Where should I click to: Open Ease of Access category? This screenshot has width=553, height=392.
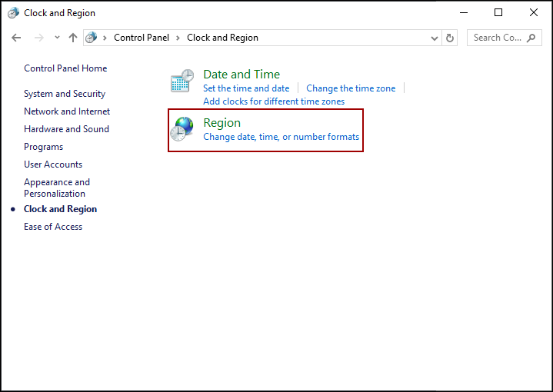[53, 227]
